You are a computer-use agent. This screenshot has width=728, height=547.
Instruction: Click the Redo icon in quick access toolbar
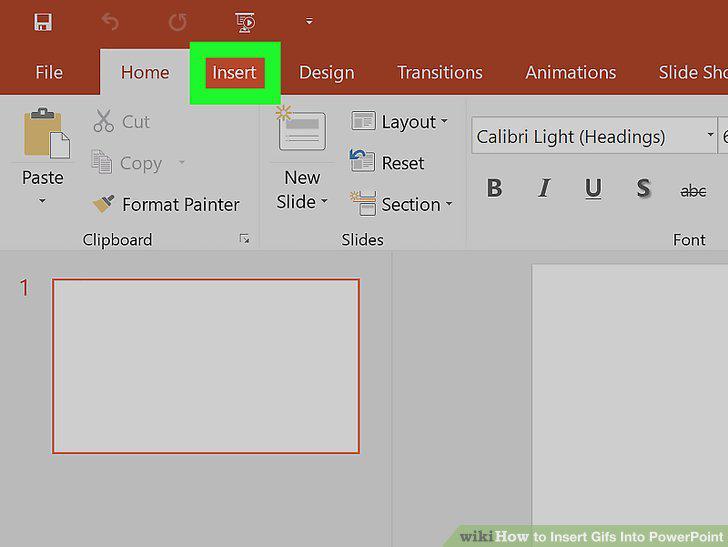(177, 22)
